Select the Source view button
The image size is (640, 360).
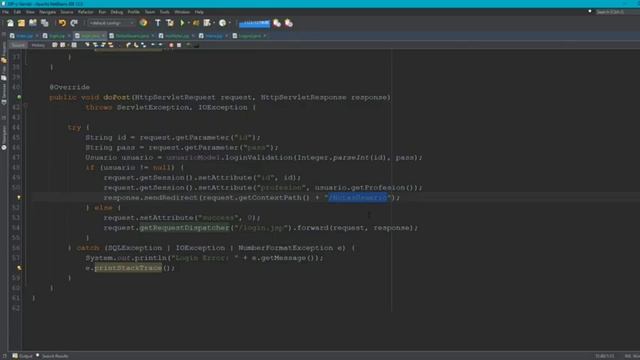18,45
